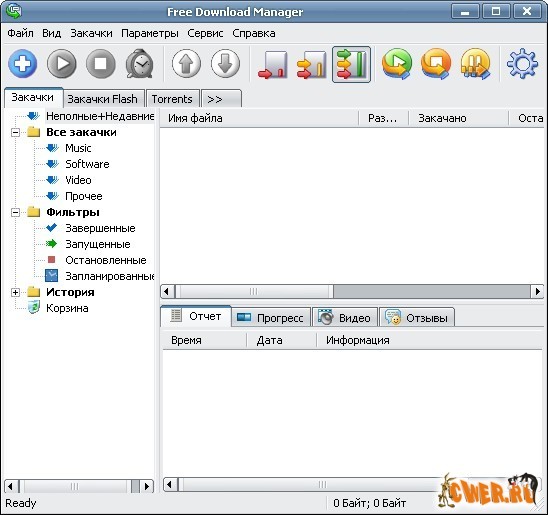Click the orange pause all downloads icon
The height and width of the screenshot is (515, 548).
pos(476,64)
